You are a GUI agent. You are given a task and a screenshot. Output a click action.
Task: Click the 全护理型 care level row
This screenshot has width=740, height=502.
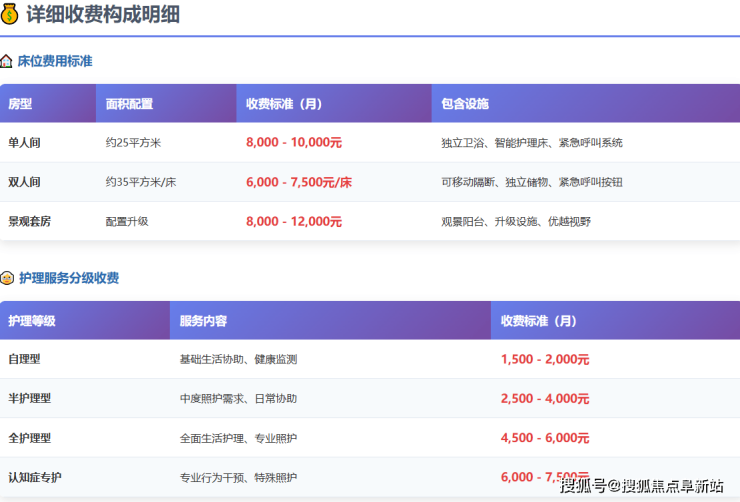pos(29,438)
